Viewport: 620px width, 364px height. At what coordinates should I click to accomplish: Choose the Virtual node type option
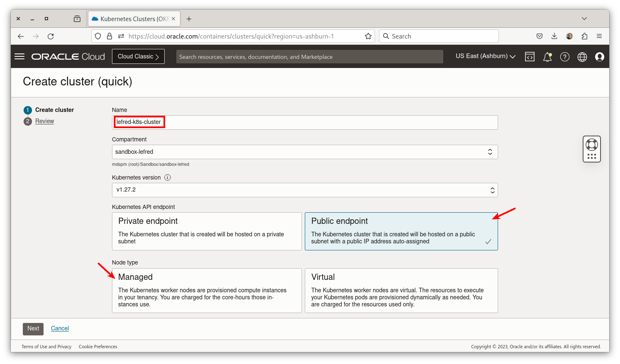click(401, 290)
